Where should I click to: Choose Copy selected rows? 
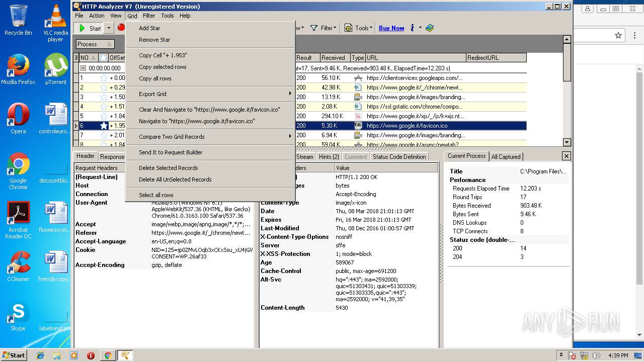pyautogui.click(x=210, y=67)
